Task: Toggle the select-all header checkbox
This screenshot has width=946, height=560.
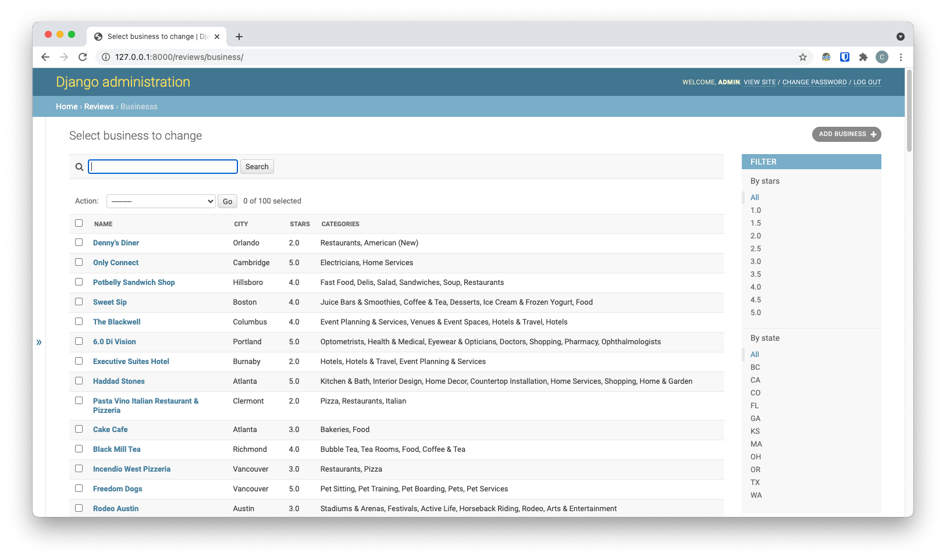Action: 79,223
